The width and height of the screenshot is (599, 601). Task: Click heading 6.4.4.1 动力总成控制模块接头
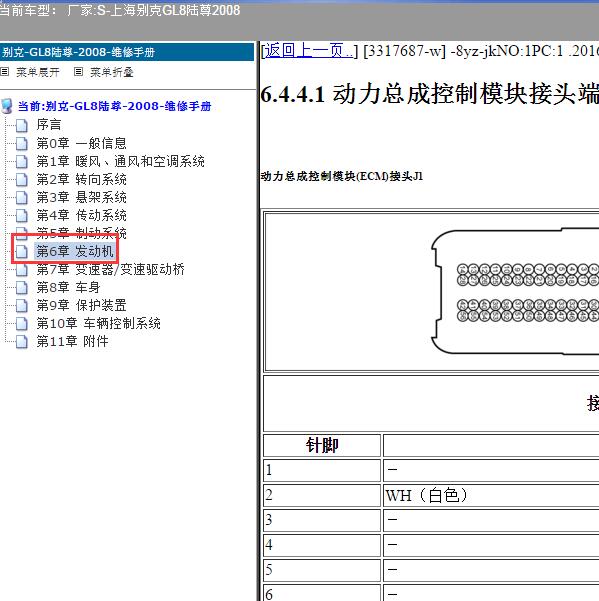[429, 94]
